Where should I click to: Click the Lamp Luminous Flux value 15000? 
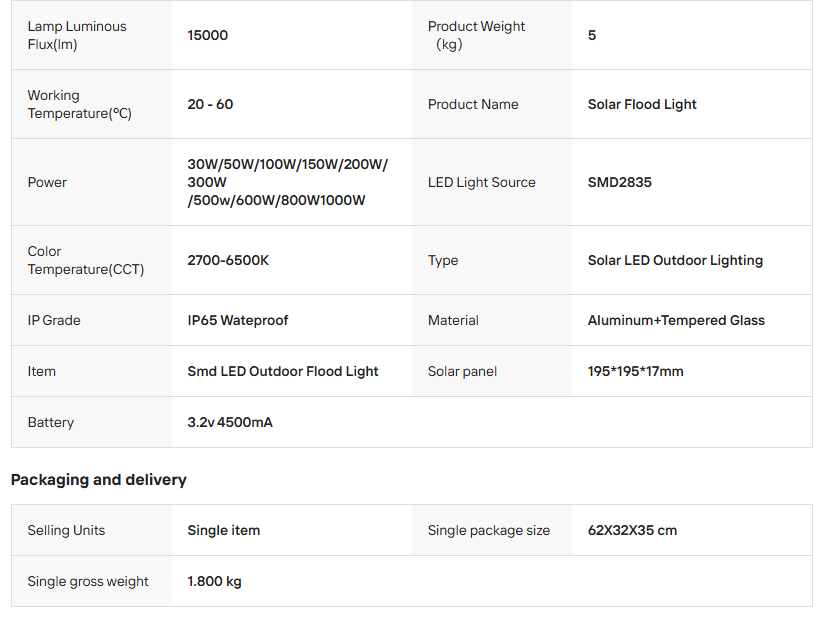pos(208,35)
